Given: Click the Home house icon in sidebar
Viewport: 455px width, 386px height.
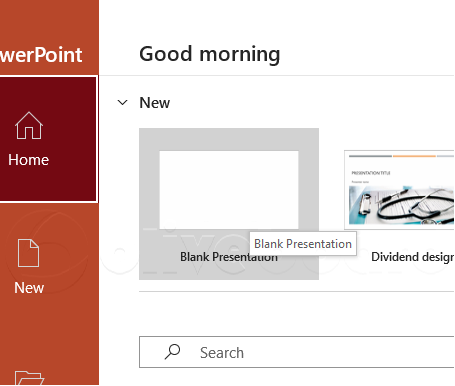Looking at the screenshot, I should tap(29, 125).
